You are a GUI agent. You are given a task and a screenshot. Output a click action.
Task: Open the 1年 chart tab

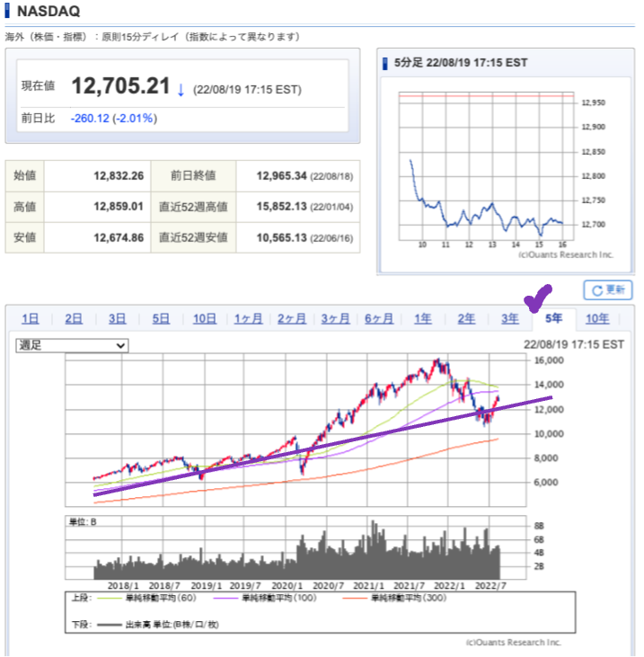pyautogui.click(x=423, y=319)
